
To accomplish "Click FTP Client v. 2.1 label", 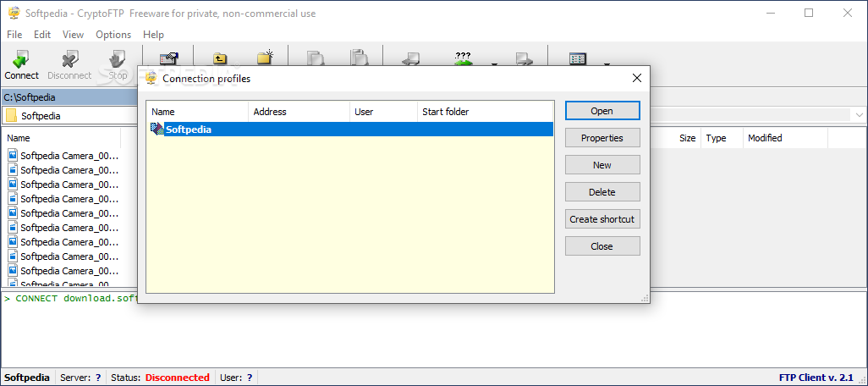I will coord(816,378).
